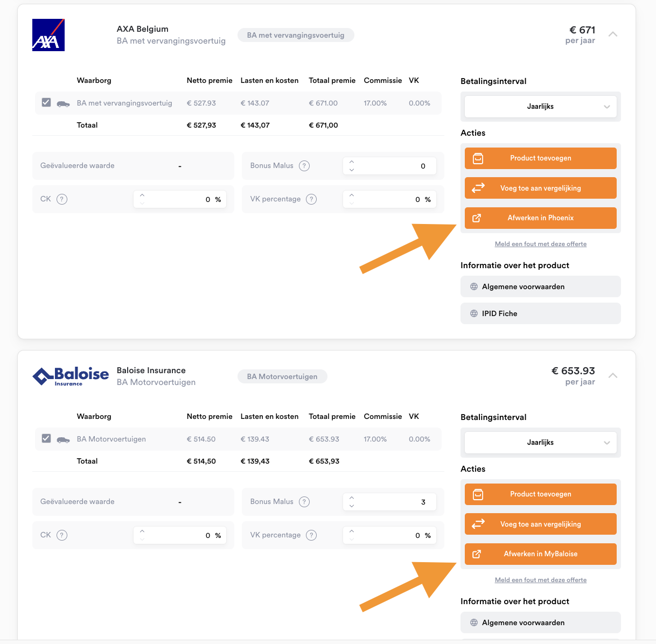Click globe icon beside IPID Fiche
Screen dimensions: 656x644
tap(474, 313)
